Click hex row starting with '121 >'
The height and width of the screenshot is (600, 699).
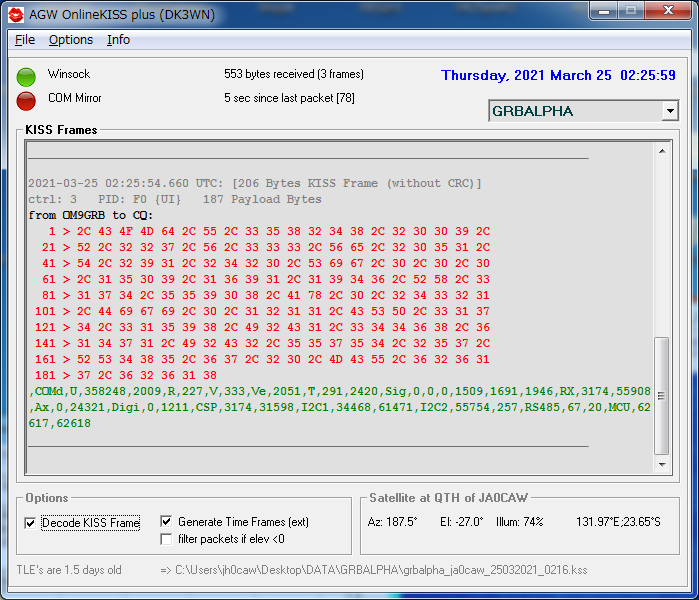coord(262,328)
